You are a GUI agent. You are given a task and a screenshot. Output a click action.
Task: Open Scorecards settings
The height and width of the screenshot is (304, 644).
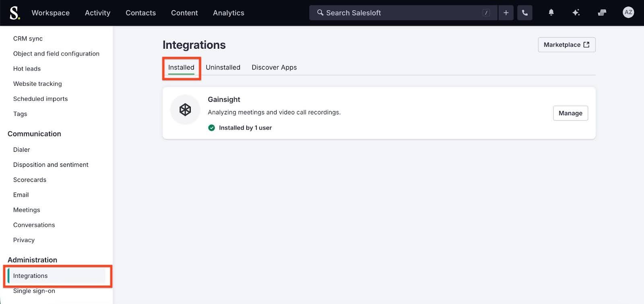(30, 180)
